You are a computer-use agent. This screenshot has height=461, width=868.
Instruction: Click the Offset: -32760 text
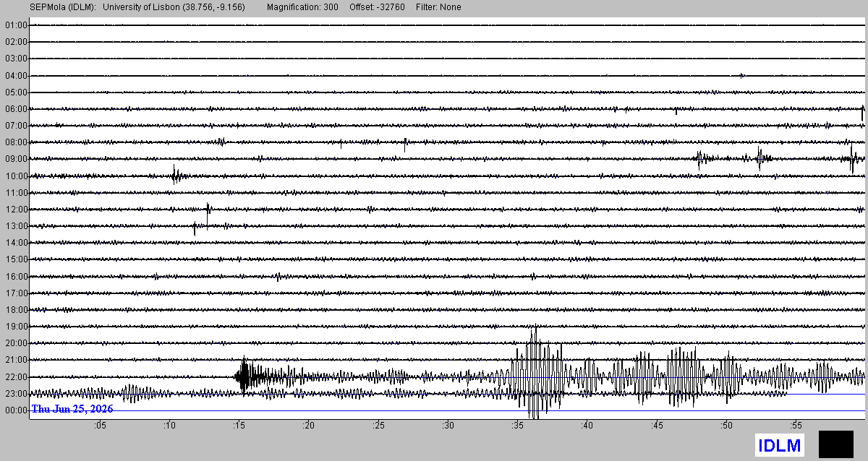coord(377,7)
